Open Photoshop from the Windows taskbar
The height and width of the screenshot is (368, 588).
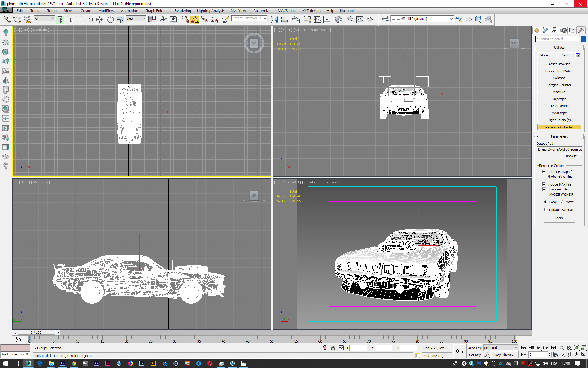click(x=62, y=363)
